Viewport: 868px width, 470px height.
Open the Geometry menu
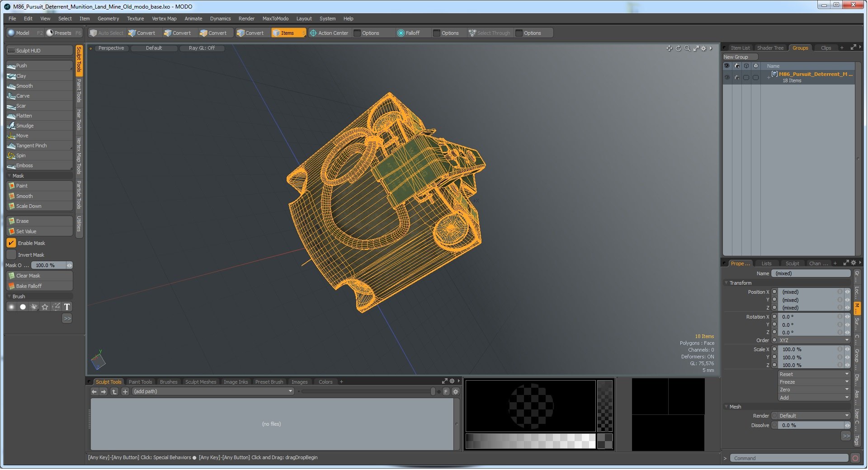(108, 19)
